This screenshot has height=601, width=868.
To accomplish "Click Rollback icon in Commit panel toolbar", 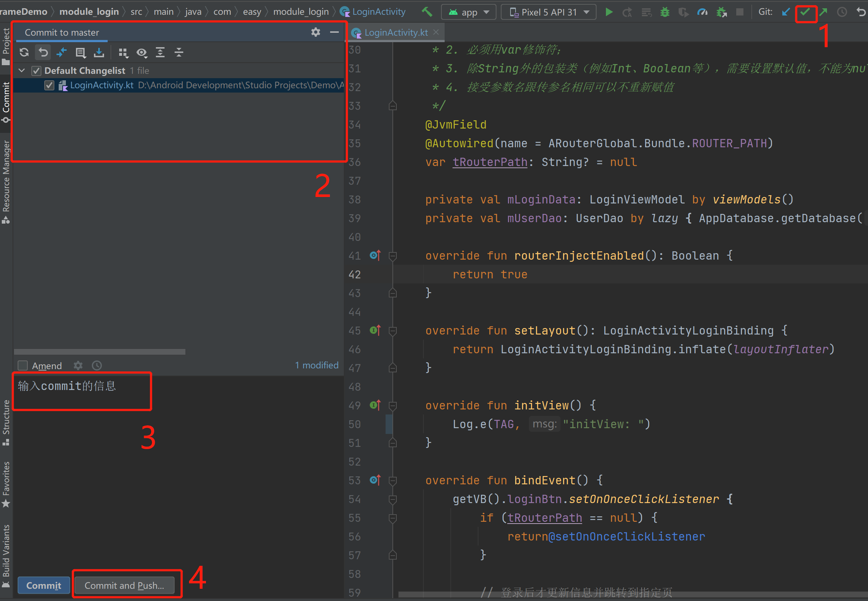I will click(x=43, y=52).
